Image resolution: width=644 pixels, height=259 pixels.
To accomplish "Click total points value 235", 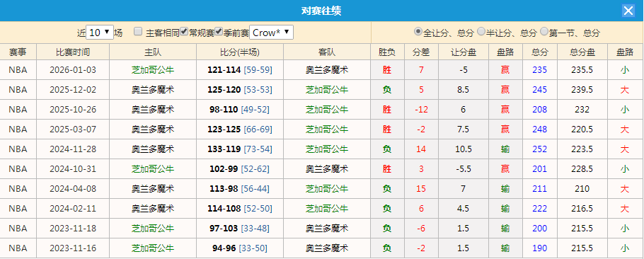I will click(x=540, y=70).
